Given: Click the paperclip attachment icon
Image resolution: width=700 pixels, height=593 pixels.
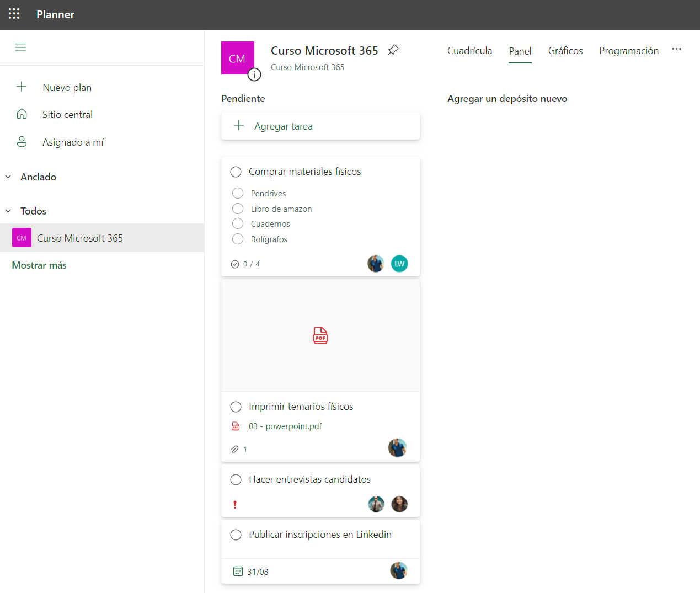Looking at the screenshot, I should 235,450.
